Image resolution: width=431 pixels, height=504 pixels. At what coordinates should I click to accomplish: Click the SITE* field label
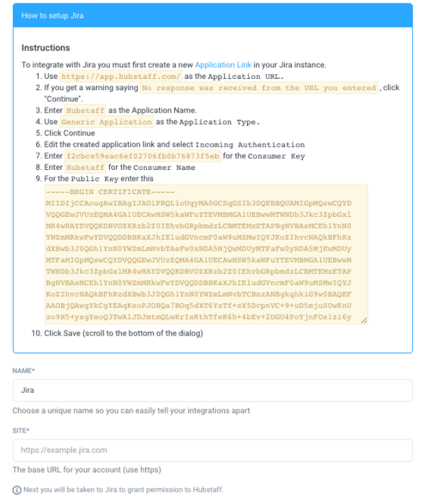pyautogui.click(x=23, y=430)
